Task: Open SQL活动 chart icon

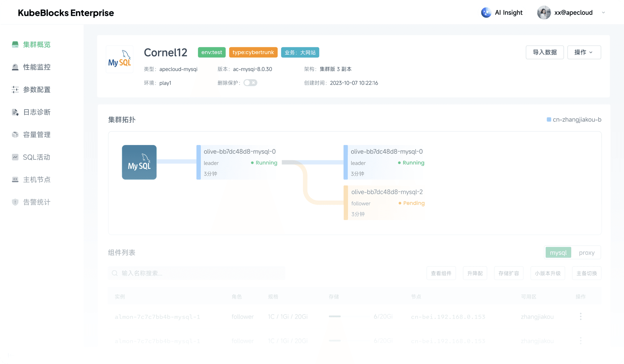Action: (x=15, y=157)
